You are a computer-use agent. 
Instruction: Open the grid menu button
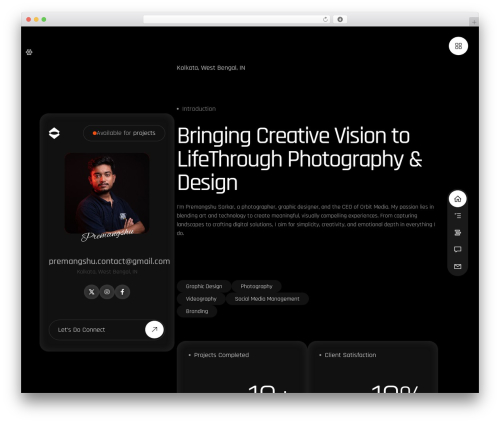coord(458,46)
